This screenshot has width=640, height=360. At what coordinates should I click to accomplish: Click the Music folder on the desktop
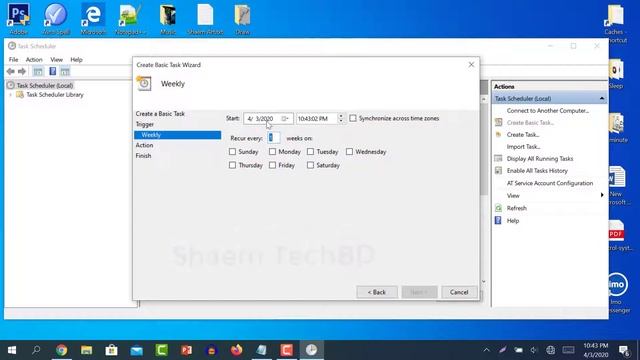click(168, 18)
